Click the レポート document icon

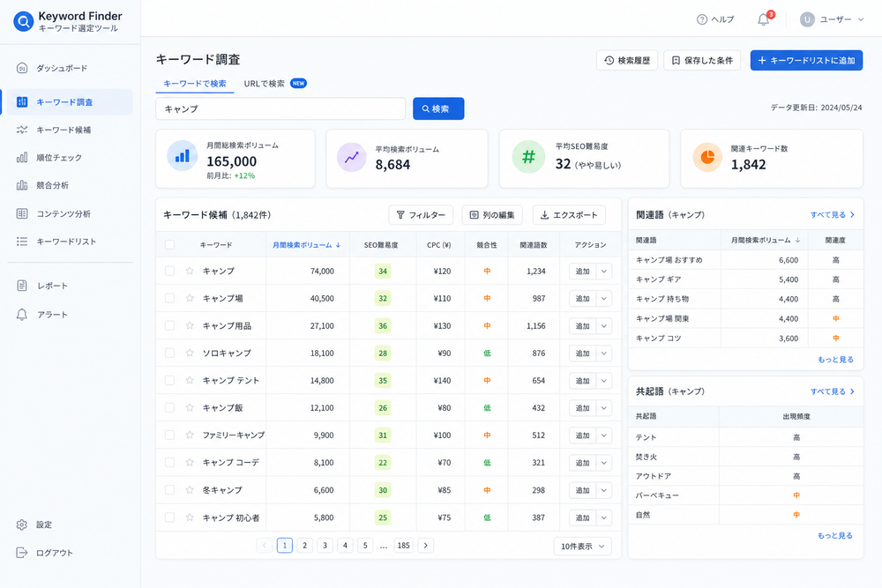coord(22,286)
